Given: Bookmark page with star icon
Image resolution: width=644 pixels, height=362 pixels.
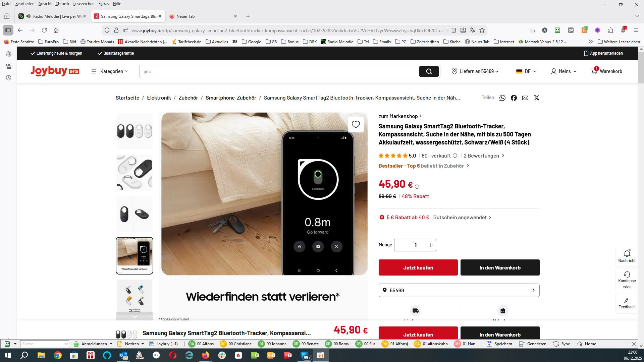Looking at the screenshot, I should pos(482,30).
